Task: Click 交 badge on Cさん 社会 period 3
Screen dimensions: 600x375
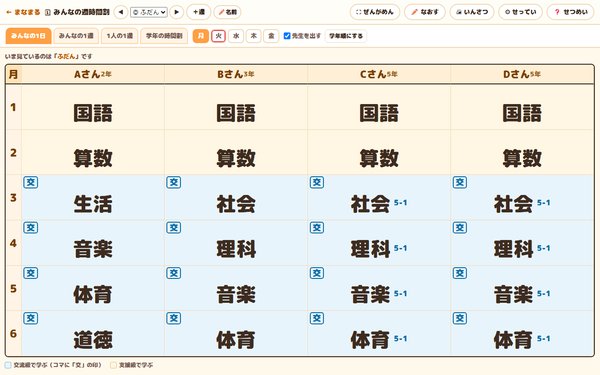Action: (316, 182)
